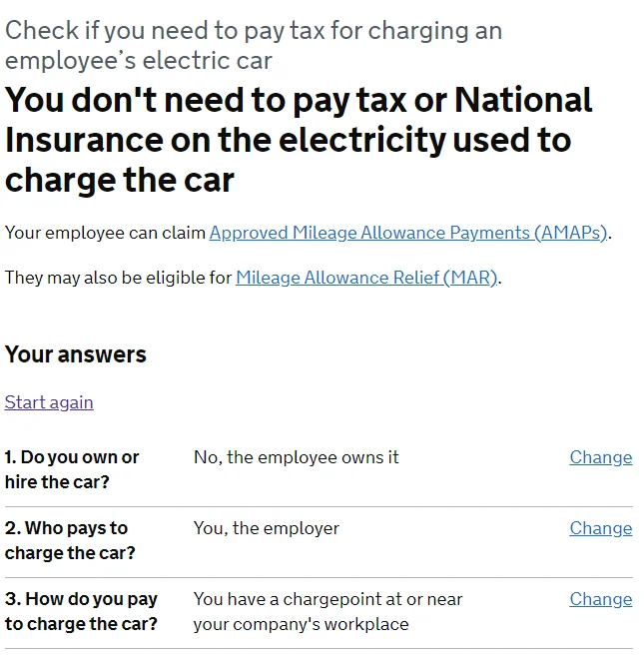Change answer for who pays to charge
This screenshot has width=644, height=663.
click(x=601, y=528)
